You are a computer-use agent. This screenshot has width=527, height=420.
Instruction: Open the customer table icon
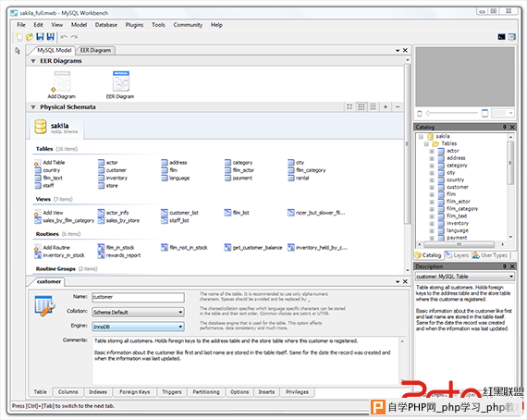pos(101,170)
